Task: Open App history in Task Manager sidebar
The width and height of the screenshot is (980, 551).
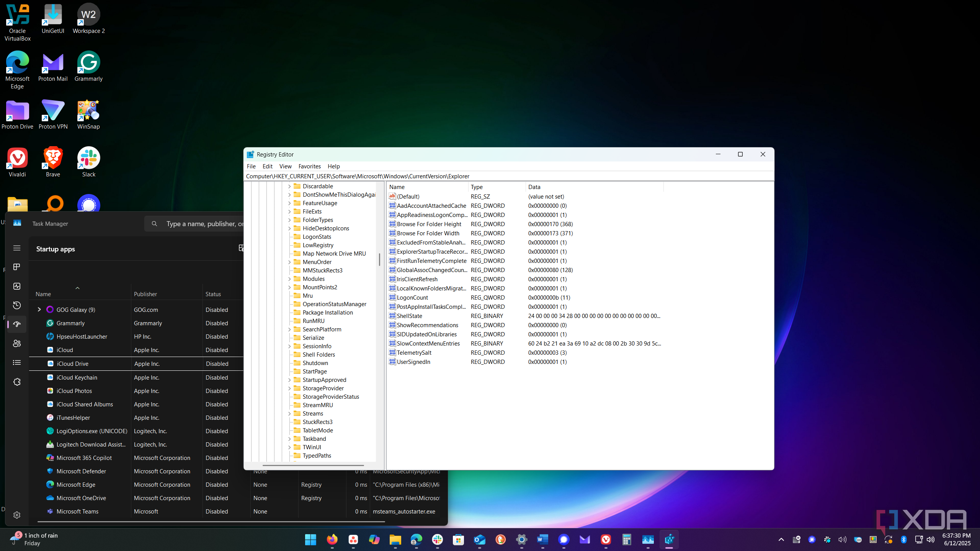Action: point(16,305)
